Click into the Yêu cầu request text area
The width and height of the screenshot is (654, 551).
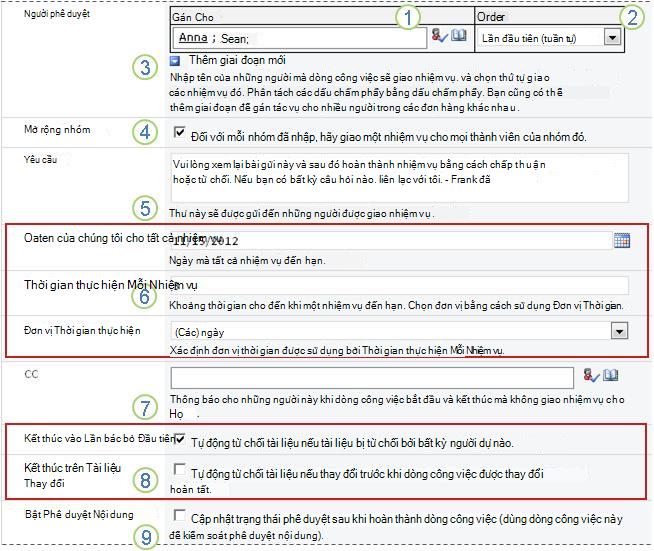click(399, 178)
